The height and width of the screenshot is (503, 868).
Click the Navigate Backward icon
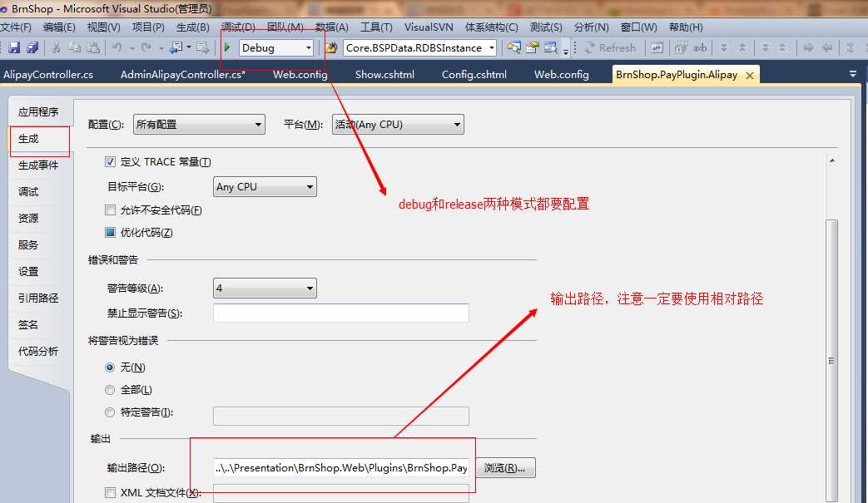coord(176,47)
